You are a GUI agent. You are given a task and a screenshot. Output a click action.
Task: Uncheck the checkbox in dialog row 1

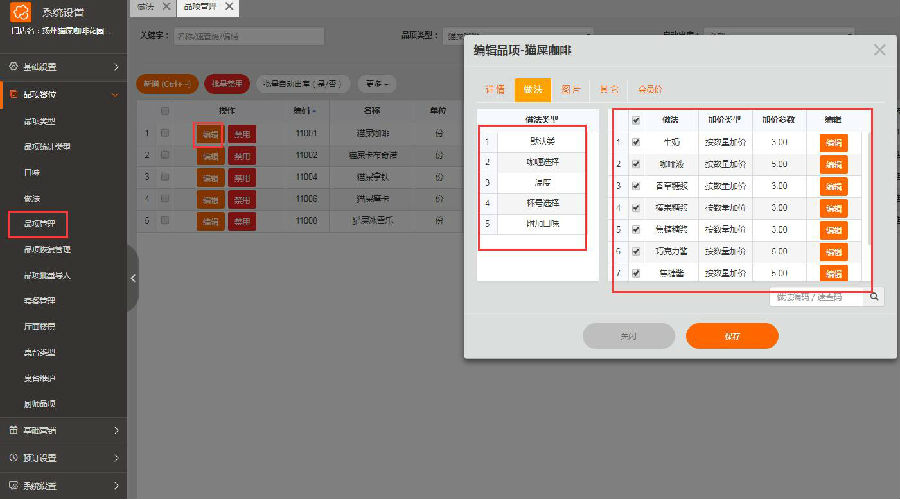click(x=635, y=142)
